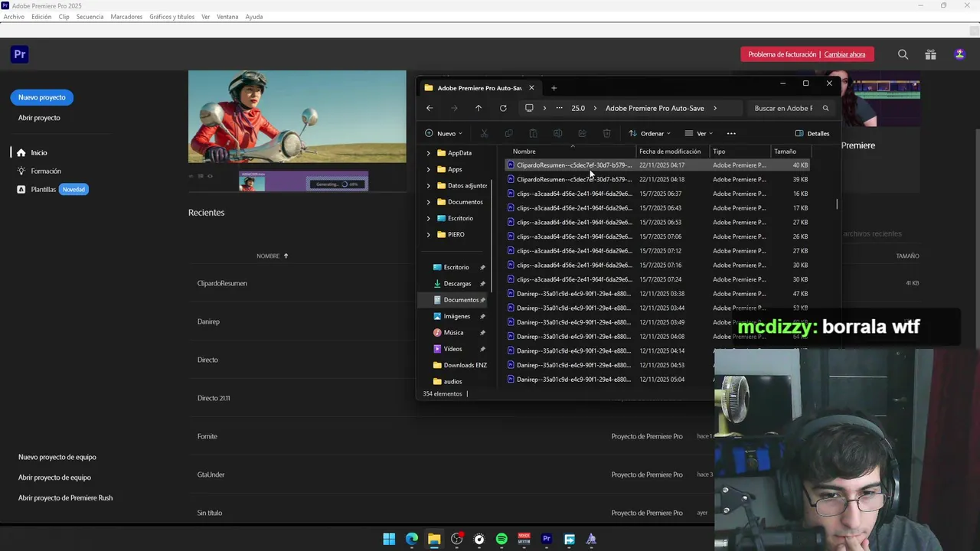Switch to Premiere Pro taskbar icon
The image size is (980, 551).
[547, 539]
